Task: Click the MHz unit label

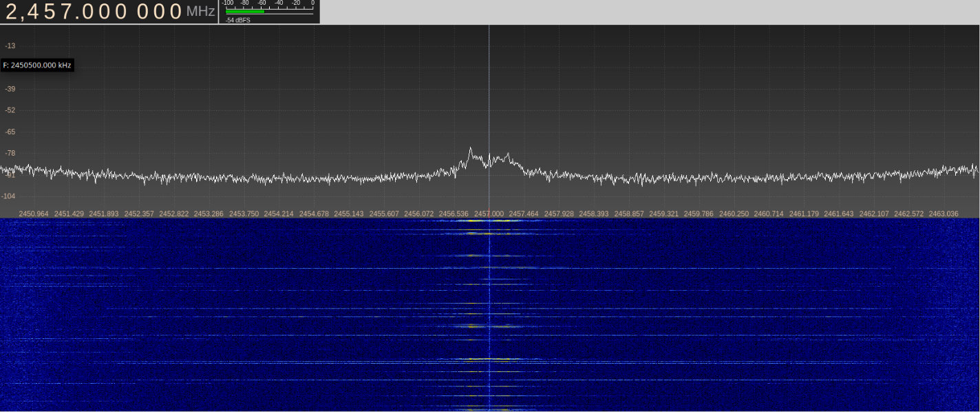Action: (200, 12)
